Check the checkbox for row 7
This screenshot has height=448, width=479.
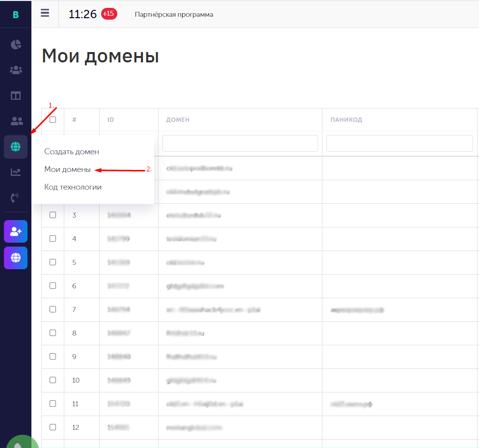53,309
